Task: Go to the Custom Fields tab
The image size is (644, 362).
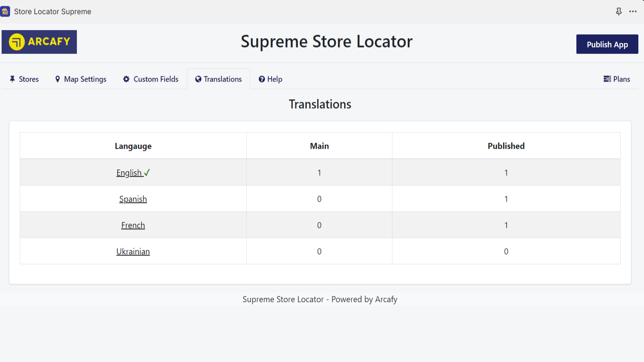Action: pos(151,79)
